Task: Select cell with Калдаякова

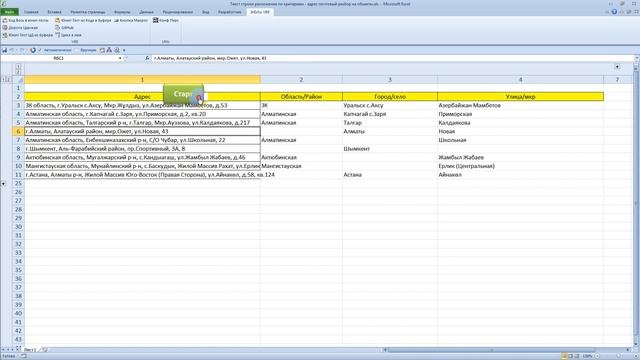Action: pyautogui.click(x=520, y=122)
